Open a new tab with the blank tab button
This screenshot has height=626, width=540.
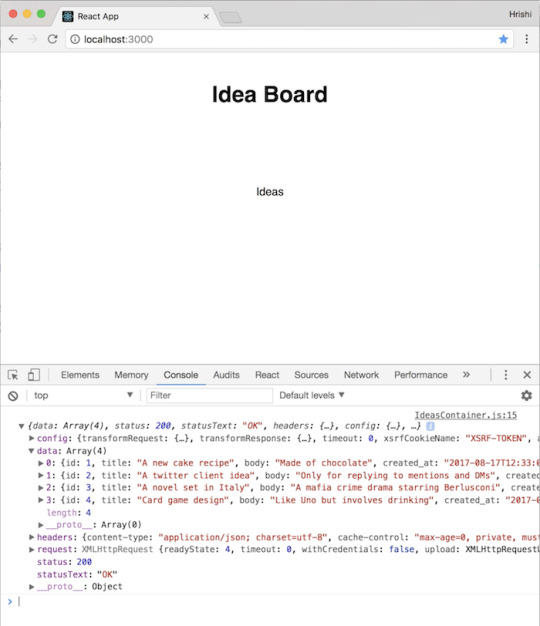pyautogui.click(x=230, y=17)
